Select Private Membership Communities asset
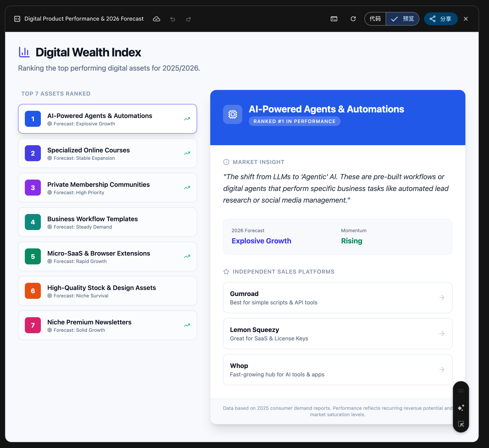489x448 pixels. pos(107,188)
